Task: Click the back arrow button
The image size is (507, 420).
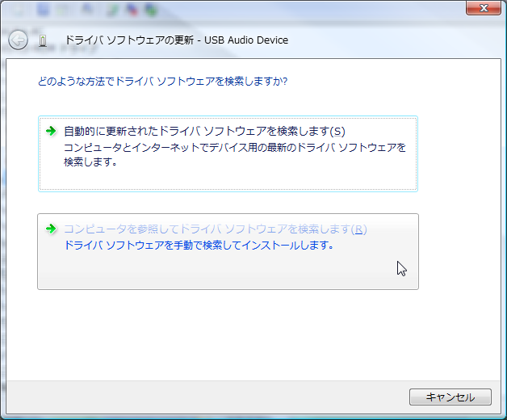Action: tap(18, 40)
